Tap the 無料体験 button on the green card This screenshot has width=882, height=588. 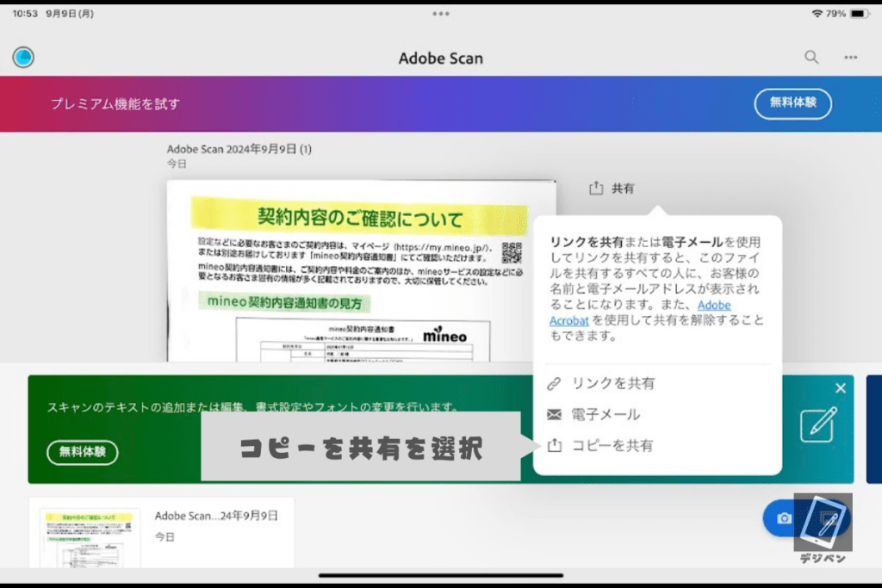[83, 452]
